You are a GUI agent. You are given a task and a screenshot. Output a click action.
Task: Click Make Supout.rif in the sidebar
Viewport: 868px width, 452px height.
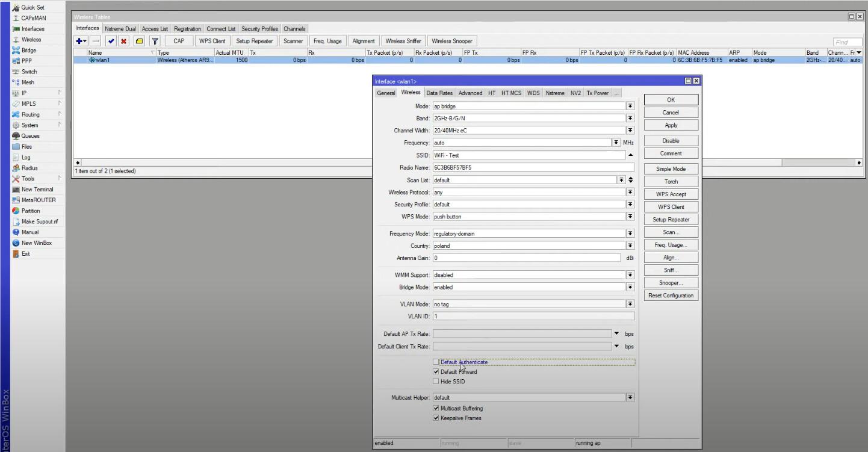click(x=39, y=221)
